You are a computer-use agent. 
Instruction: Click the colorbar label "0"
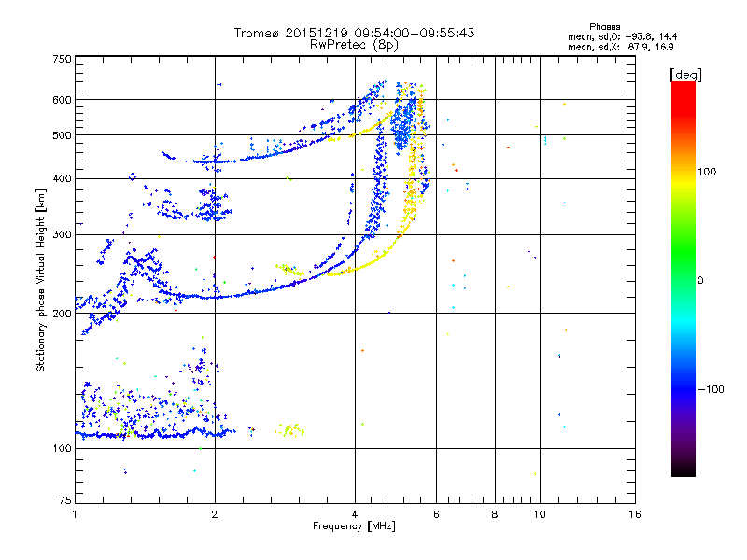pyautogui.click(x=700, y=281)
